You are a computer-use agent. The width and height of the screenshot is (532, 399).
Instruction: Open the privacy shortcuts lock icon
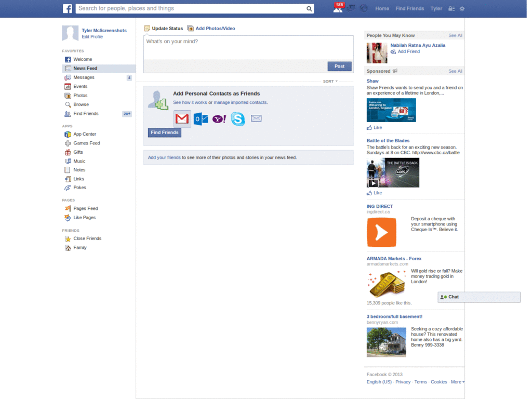(451, 8)
